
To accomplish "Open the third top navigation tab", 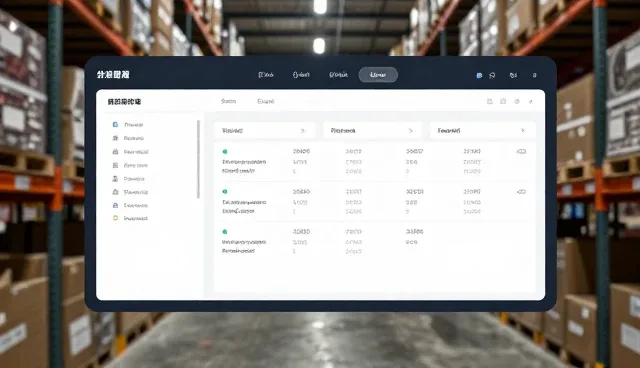I will [338, 75].
